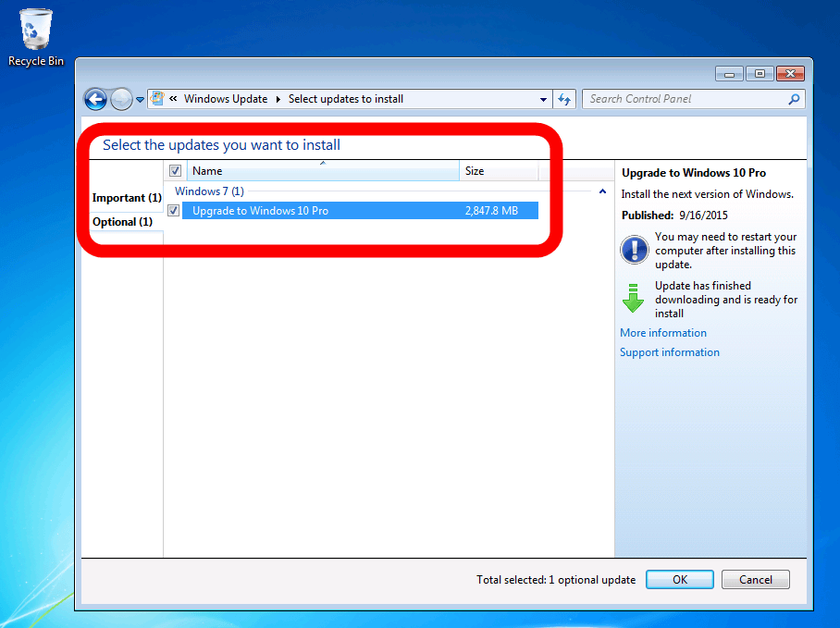Click the double chevron breadcrumb overflow
840x628 pixels.
pyautogui.click(x=173, y=99)
